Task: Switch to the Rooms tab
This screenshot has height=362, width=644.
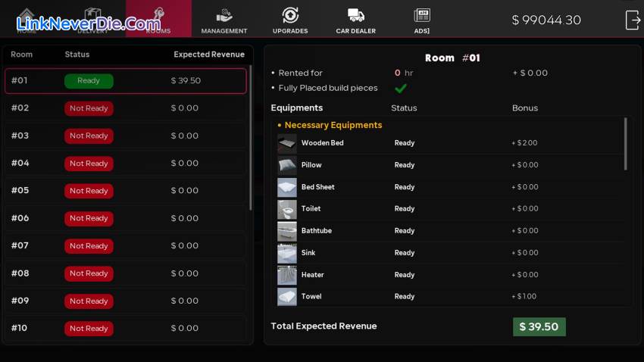Action: pos(158,19)
